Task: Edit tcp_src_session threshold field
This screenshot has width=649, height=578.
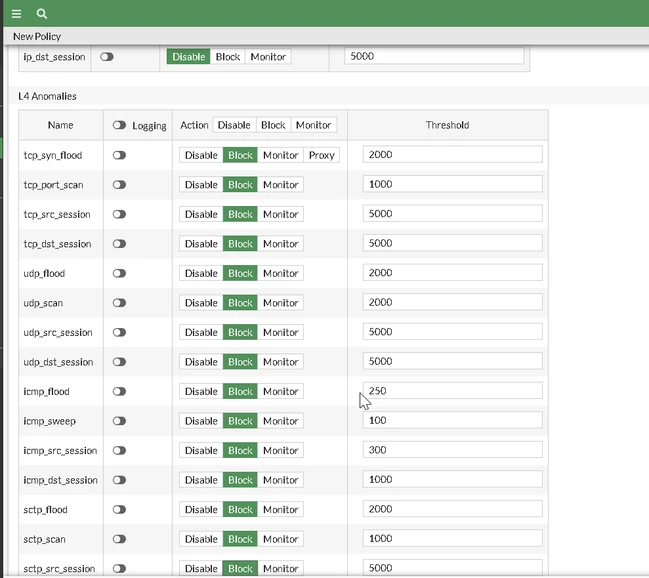Action: click(453, 214)
